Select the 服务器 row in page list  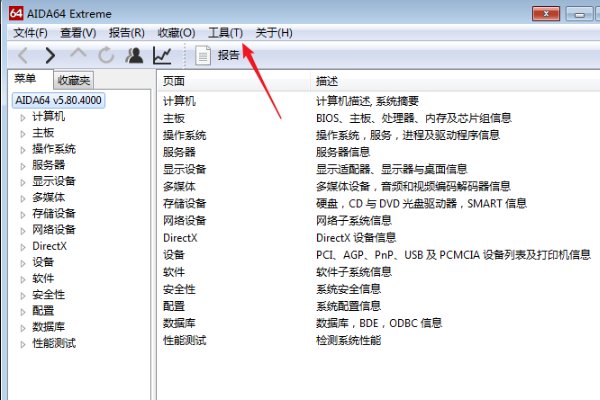tap(379, 152)
